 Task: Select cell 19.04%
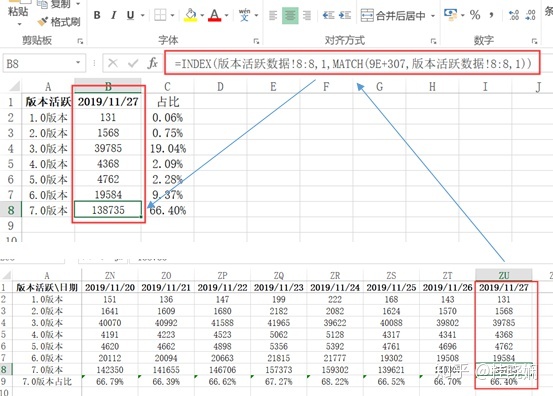tap(168, 148)
